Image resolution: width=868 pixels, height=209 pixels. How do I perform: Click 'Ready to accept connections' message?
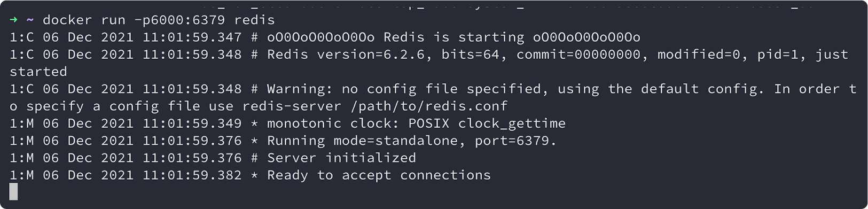[x=379, y=175]
